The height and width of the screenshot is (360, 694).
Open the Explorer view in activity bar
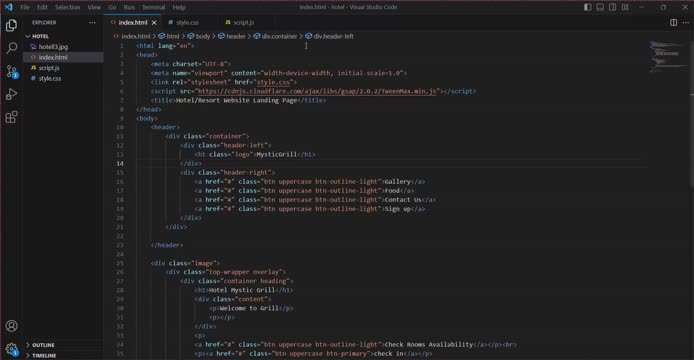[12, 25]
